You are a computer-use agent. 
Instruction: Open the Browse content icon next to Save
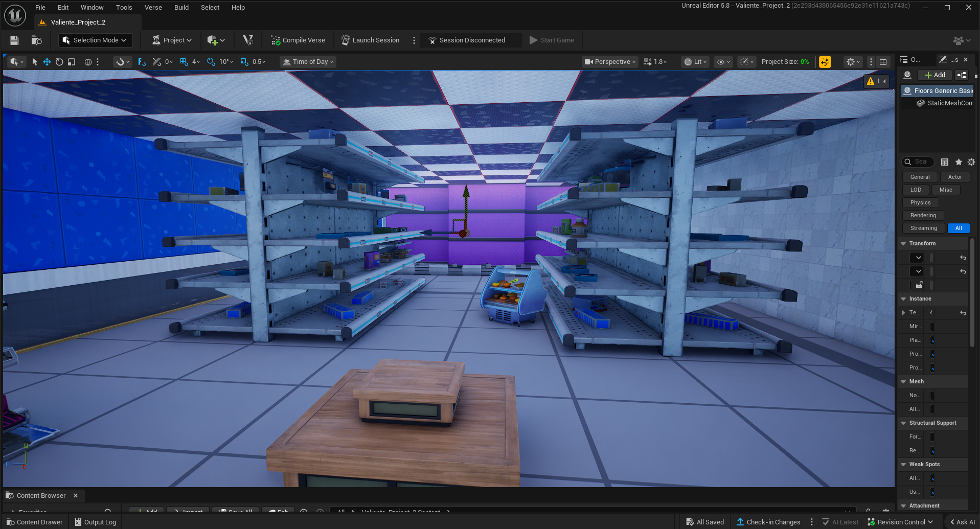[36, 40]
